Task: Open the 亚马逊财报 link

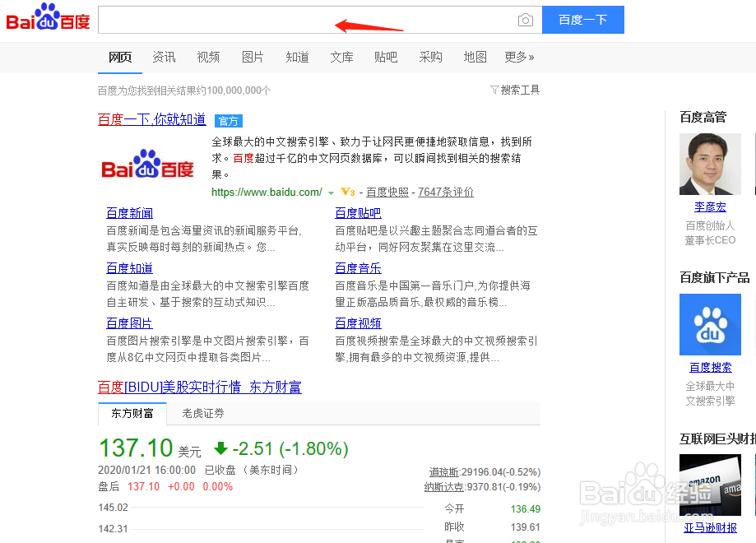Action: click(710, 527)
